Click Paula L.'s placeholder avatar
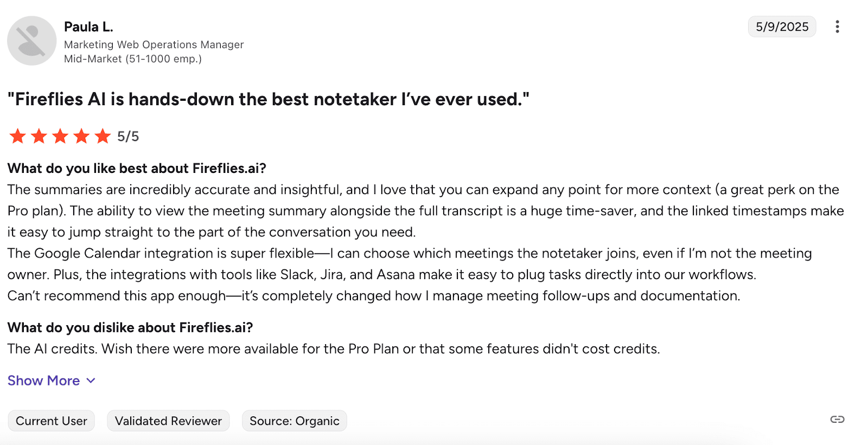The width and height of the screenshot is (868, 445). [31, 41]
